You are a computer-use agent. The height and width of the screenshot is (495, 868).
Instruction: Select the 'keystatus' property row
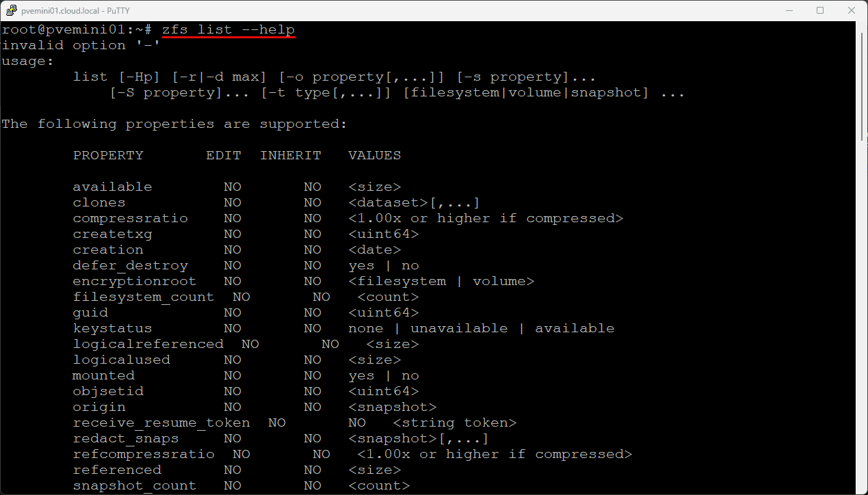(x=112, y=328)
